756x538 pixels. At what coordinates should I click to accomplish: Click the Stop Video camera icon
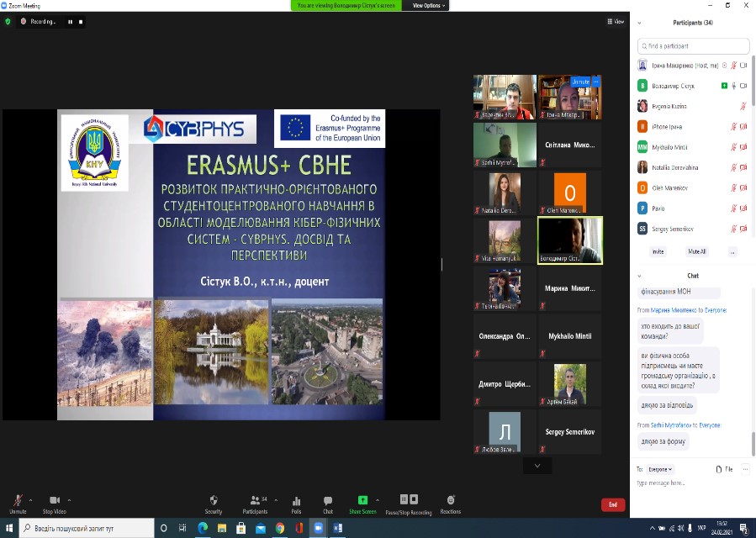point(55,500)
